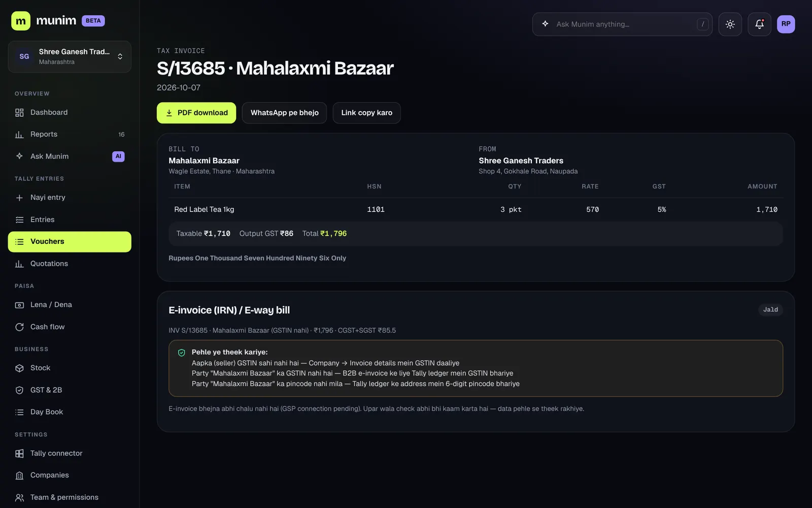Click the green shield check icon

point(182,353)
